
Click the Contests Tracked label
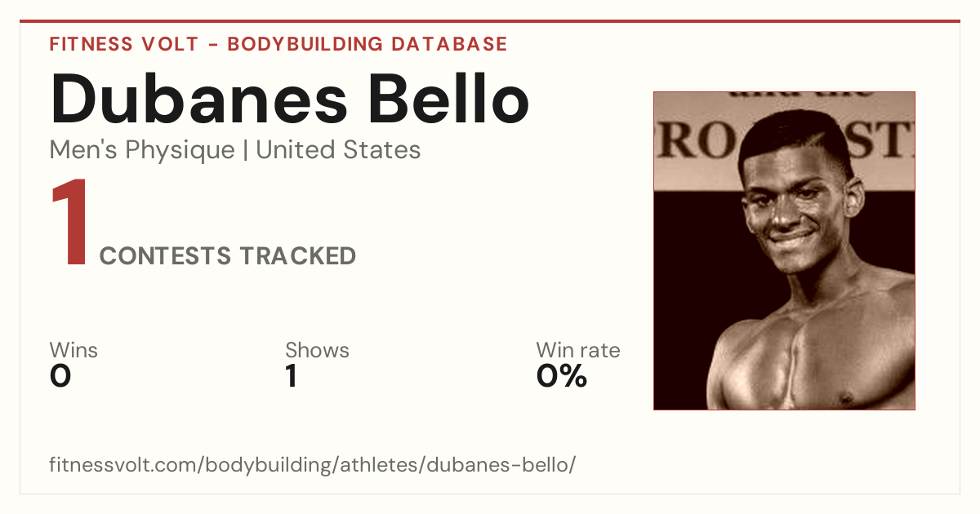[x=228, y=256]
